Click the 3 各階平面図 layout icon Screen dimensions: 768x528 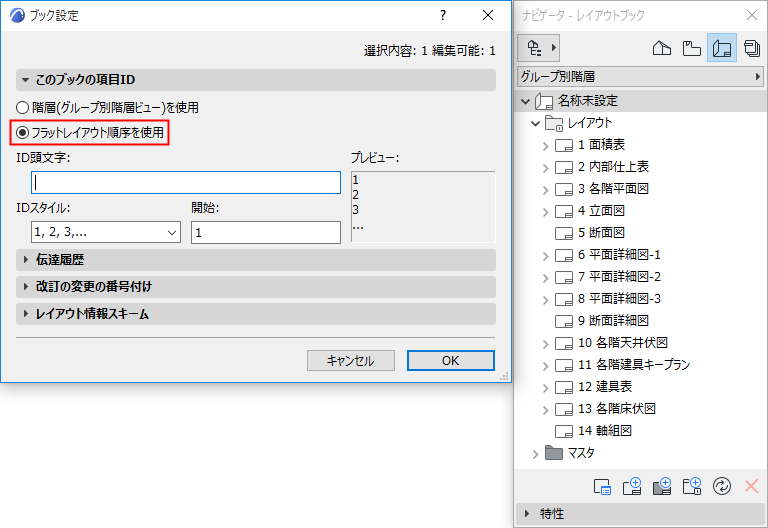tap(564, 189)
